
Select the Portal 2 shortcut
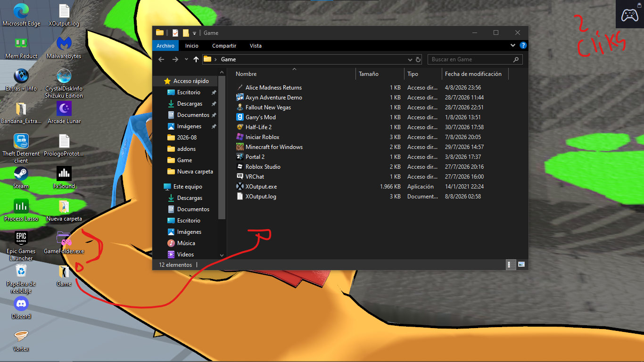pyautogui.click(x=255, y=157)
